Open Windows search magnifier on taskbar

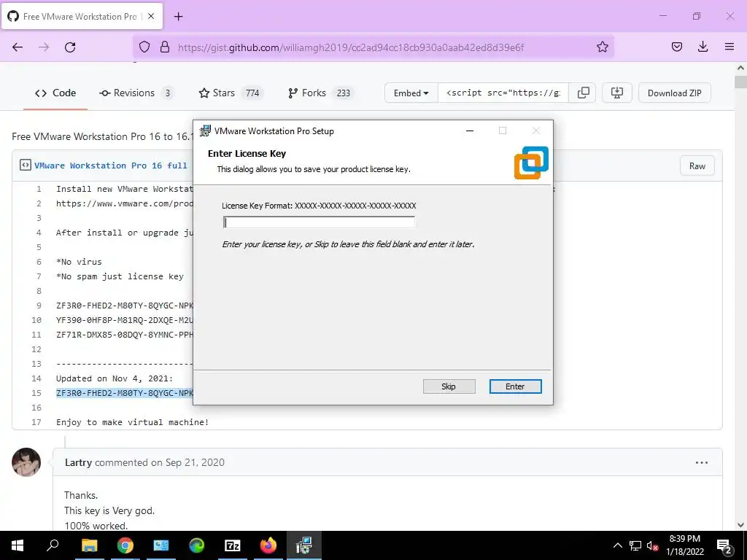click(x=53, y=545)
